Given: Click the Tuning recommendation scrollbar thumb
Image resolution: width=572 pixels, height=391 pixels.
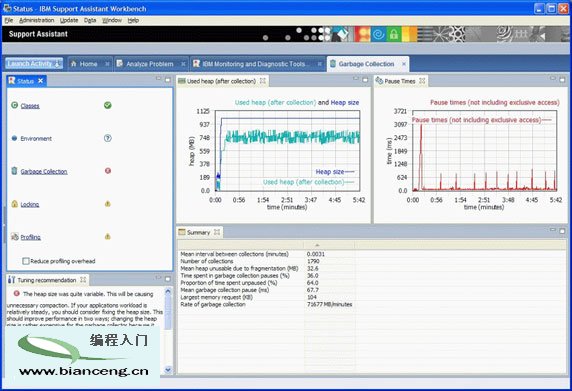Looking at the screenshot, I should [x=168, y=314].
